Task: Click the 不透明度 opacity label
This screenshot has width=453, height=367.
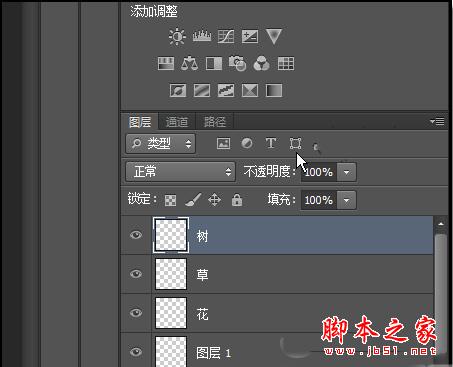Action: tap(269, 172)
